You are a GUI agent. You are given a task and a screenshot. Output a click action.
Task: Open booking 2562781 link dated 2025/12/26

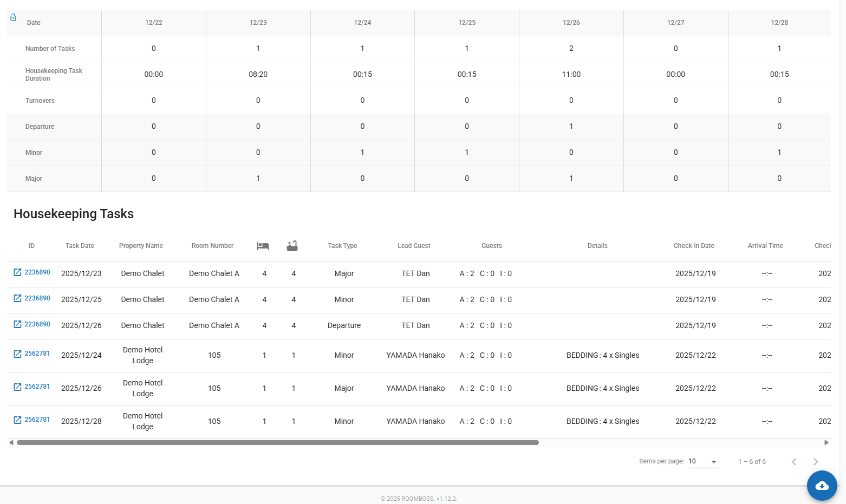tap(37, 387)
